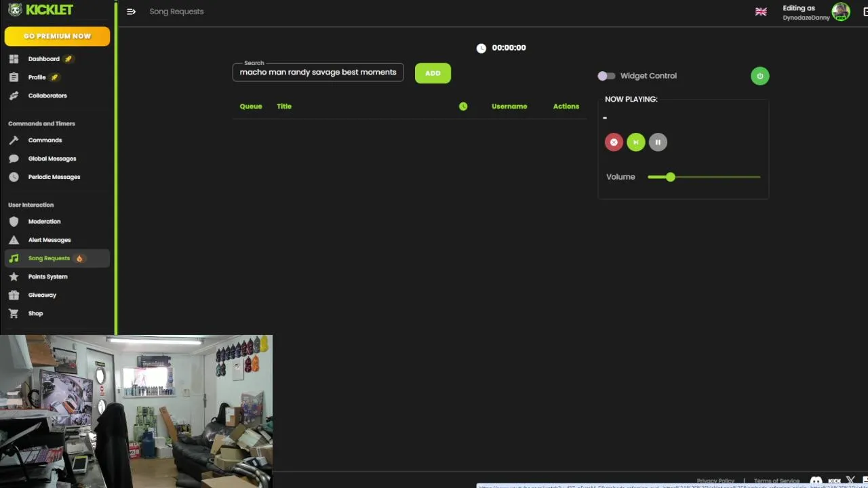
Task: Click the Username column header
Action: (509, 106)
